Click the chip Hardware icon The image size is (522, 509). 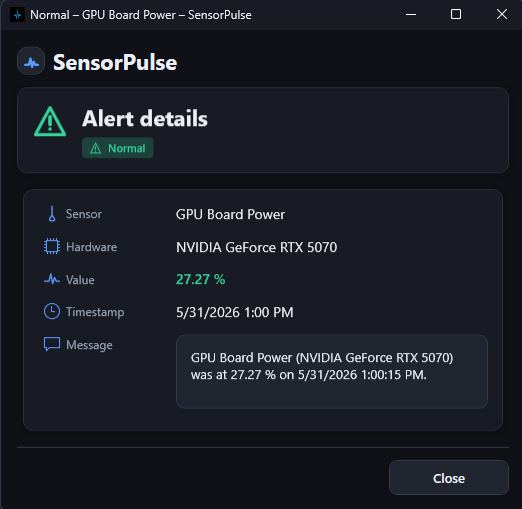pyautogui.click(x=52, y=246)
